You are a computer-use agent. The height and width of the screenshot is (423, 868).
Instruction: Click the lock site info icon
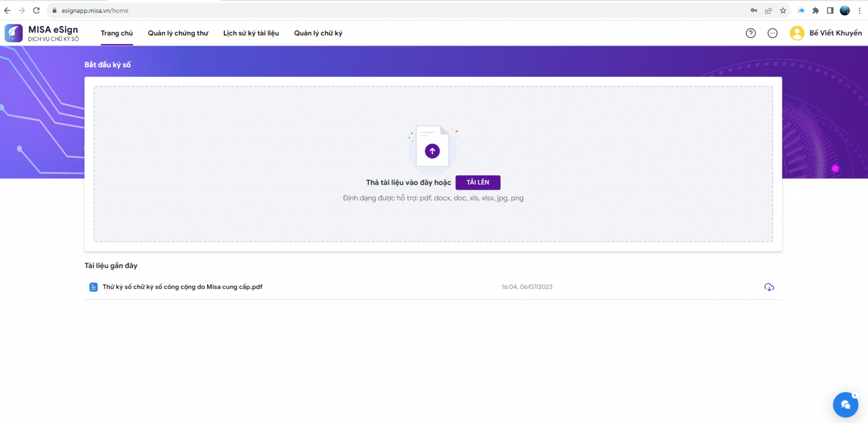(54, 10)
